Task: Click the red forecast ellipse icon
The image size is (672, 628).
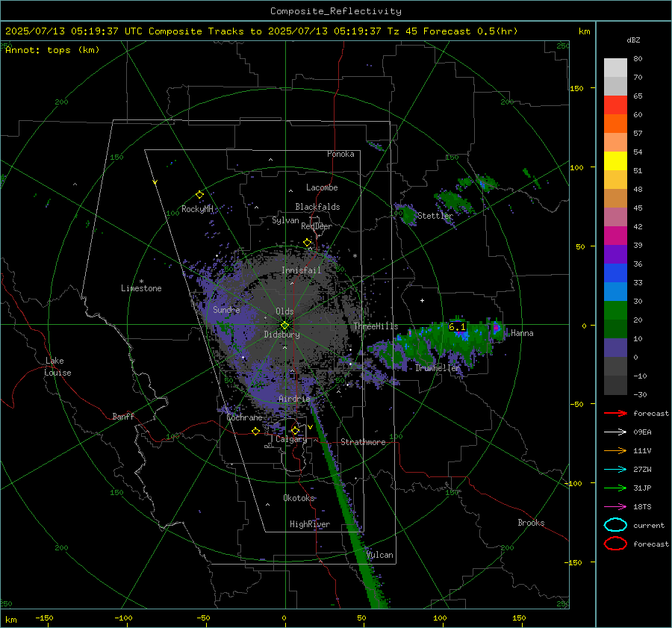Action: [615, 544]
